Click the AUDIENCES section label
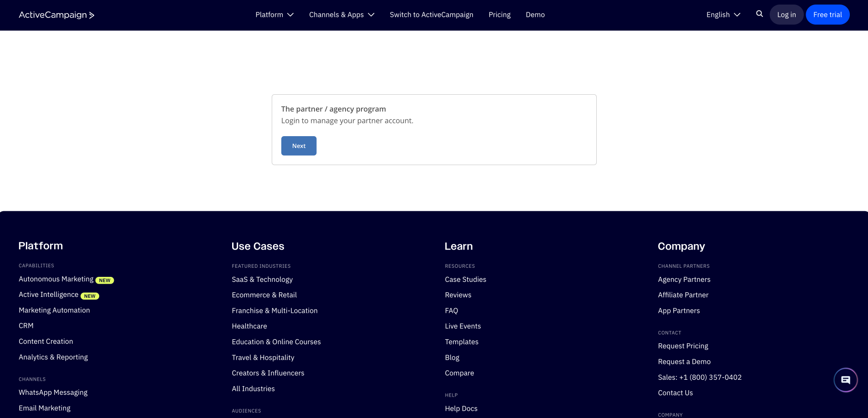This screenshot has height=418, width=868. pos(247,411)
